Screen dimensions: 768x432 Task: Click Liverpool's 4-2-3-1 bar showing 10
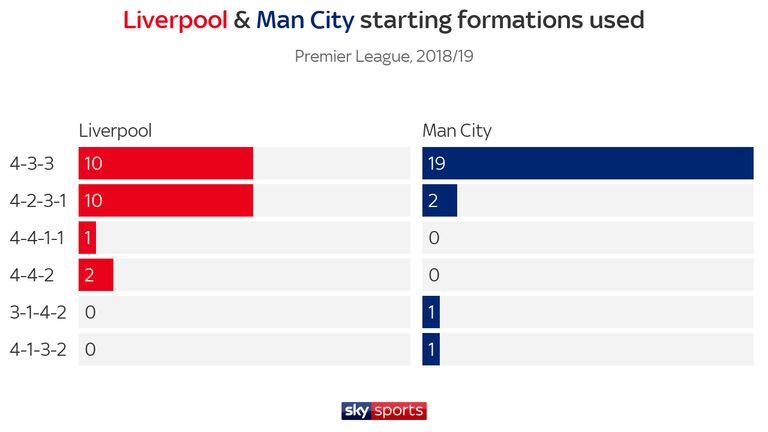click(x=166, y=200)
